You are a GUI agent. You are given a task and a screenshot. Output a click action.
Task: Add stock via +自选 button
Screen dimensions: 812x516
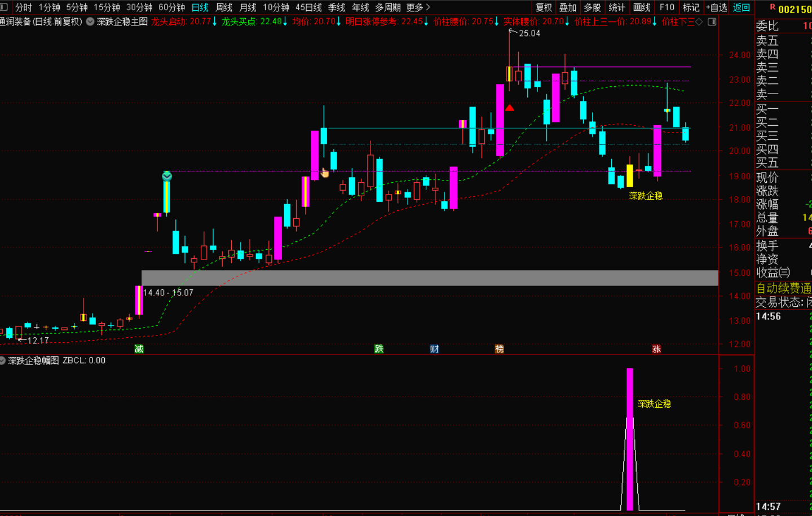point(716,7)
